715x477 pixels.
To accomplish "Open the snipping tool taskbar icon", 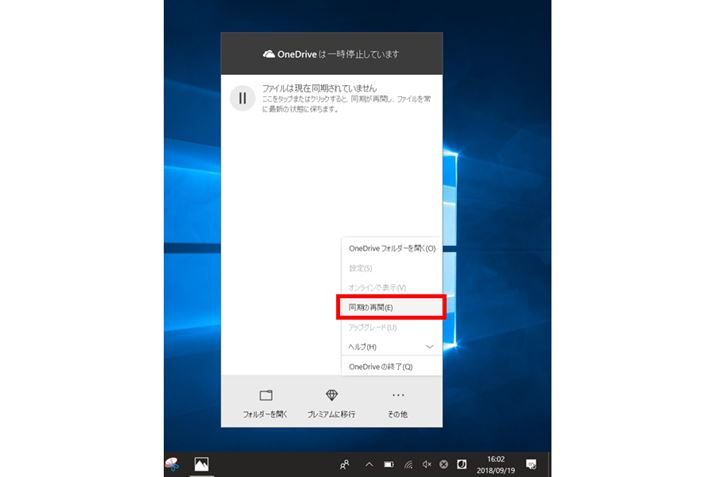I will pos(172,464).
